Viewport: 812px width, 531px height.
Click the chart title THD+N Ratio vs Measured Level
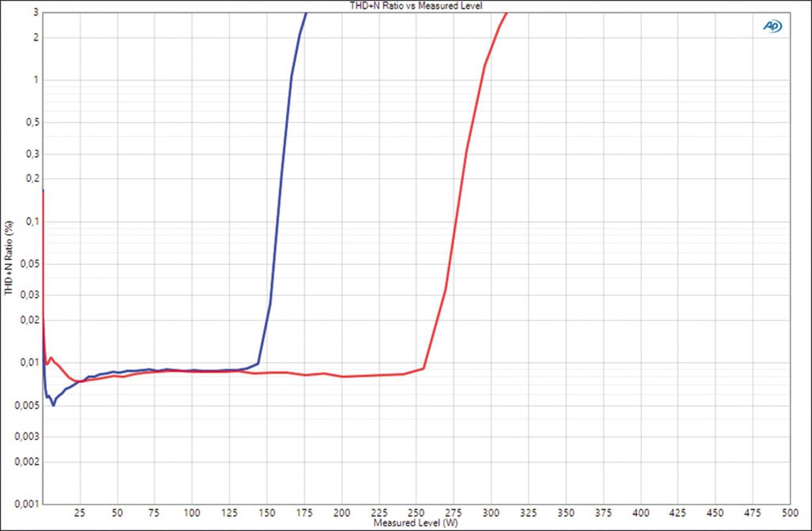coord(416,5)
